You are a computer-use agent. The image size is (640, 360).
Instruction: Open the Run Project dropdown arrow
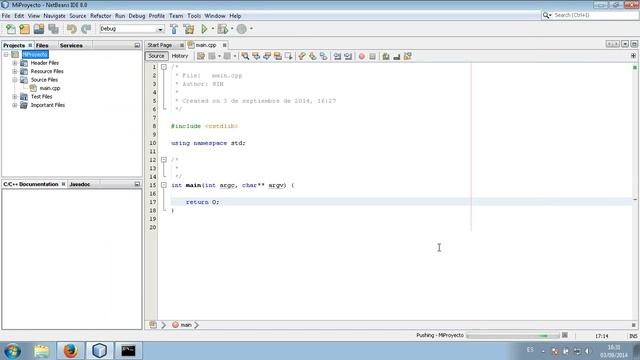pos(213,29)
